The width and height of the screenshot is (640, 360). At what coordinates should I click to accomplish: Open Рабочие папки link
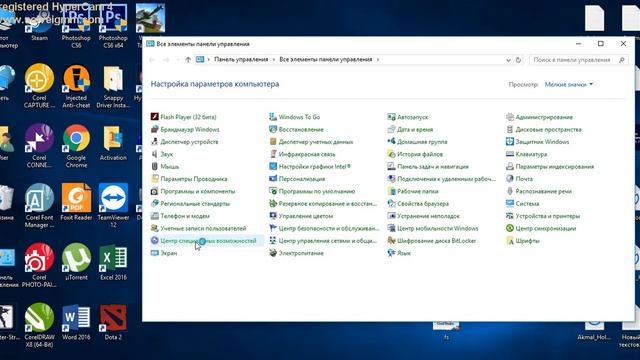418,191
